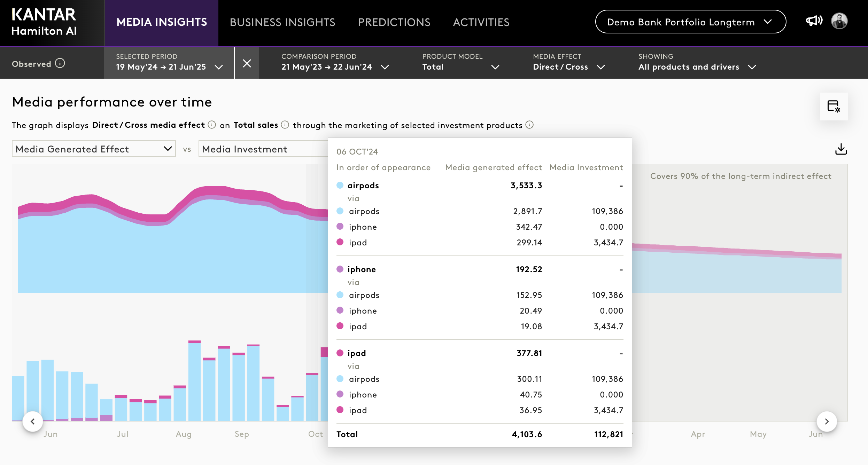Click info icon beside Total sales

coord(285,125)
